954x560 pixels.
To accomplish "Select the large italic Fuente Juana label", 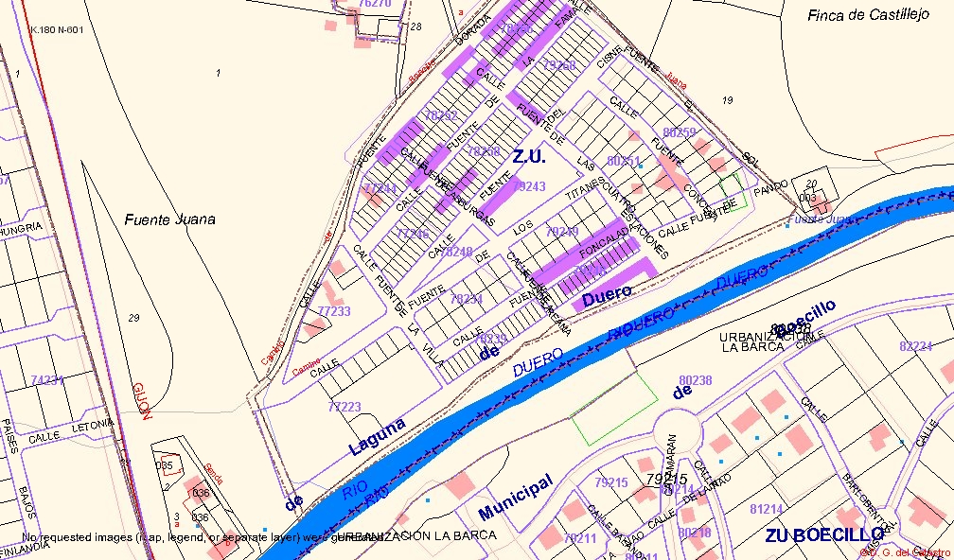I will pos(170,219).
